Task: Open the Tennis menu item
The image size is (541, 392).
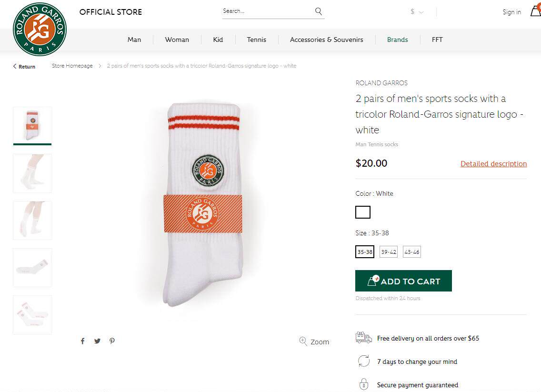Action: pyautogui.click(x=256, y=40)
